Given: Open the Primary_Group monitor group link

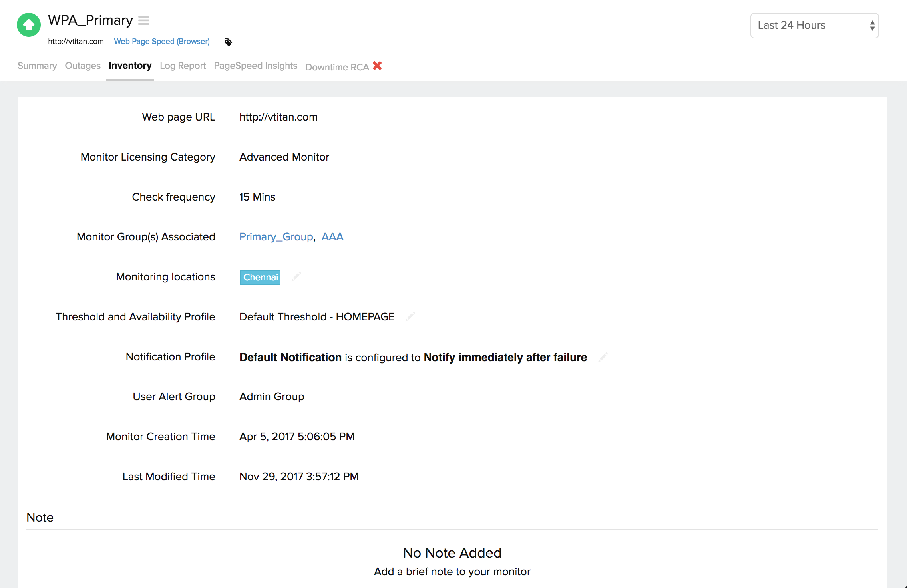Looking at the screenshot, I should (x=276, y=237).
